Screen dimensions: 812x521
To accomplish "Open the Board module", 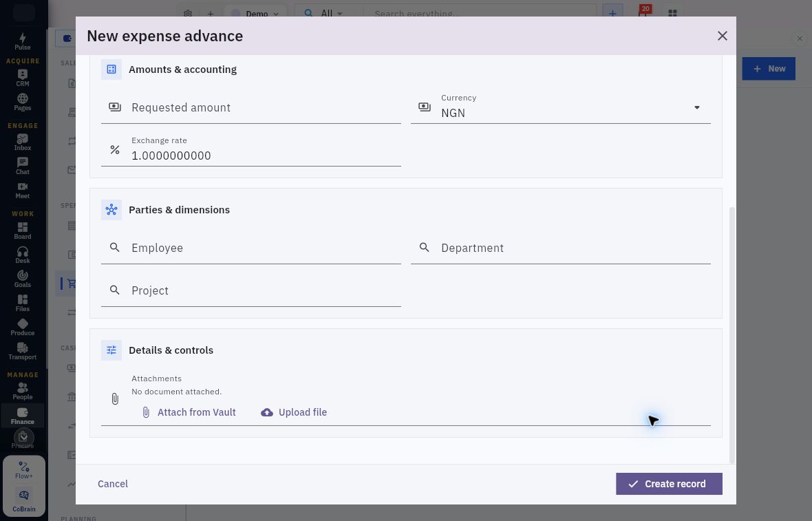I will [x=22, y=231].
